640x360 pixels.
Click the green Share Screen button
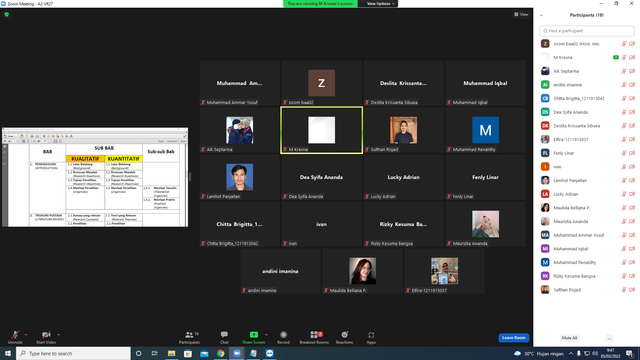click(x=253, y=337)
